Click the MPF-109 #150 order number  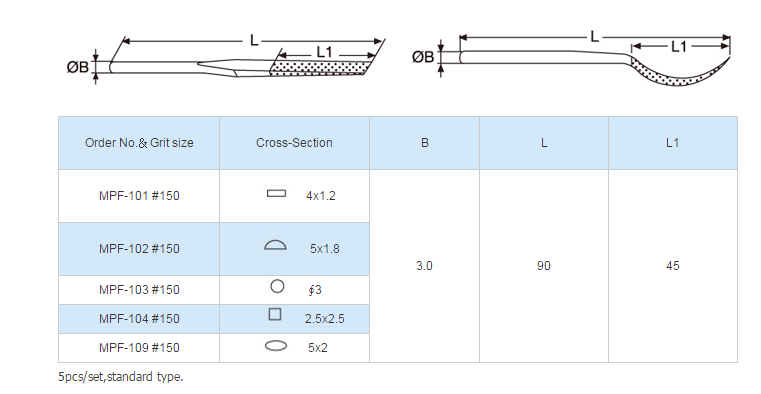pos(139,347)
